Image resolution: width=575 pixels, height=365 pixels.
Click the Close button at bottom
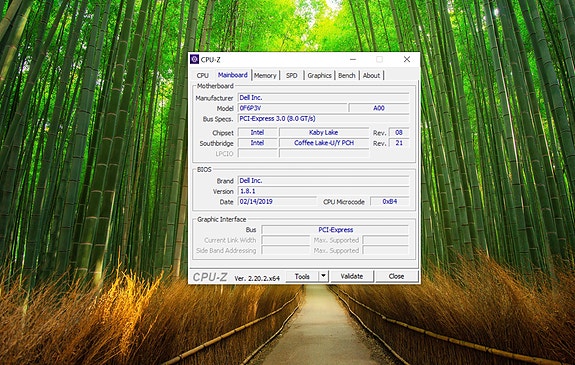[396, 276]
